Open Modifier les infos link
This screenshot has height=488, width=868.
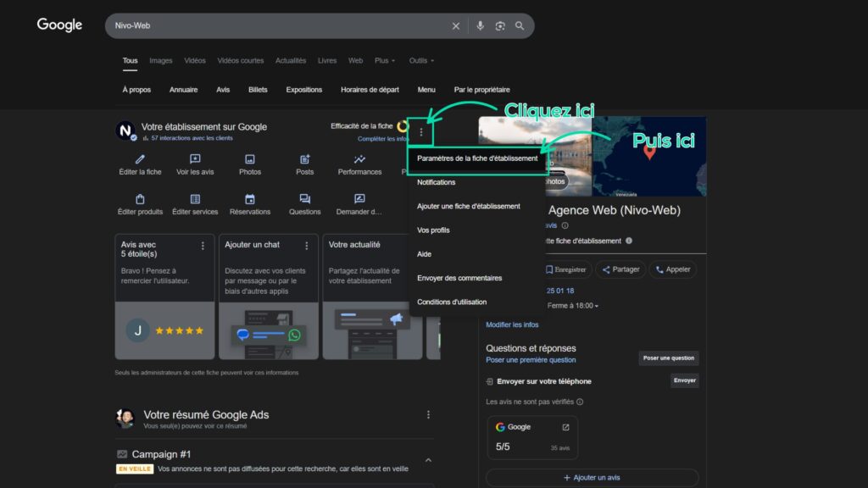click(511, 324)
